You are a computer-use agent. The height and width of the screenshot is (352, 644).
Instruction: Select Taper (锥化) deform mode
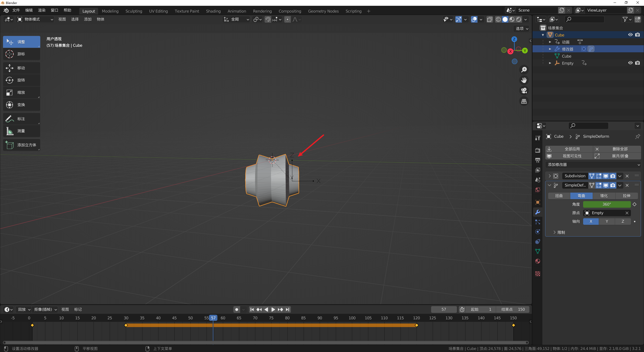coord(604,196)
